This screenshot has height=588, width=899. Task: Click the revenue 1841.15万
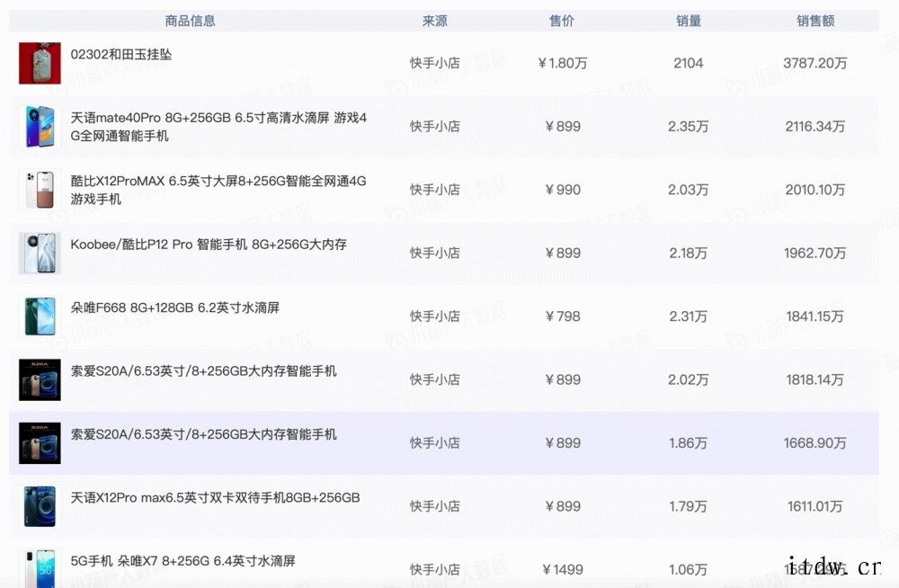815,316
